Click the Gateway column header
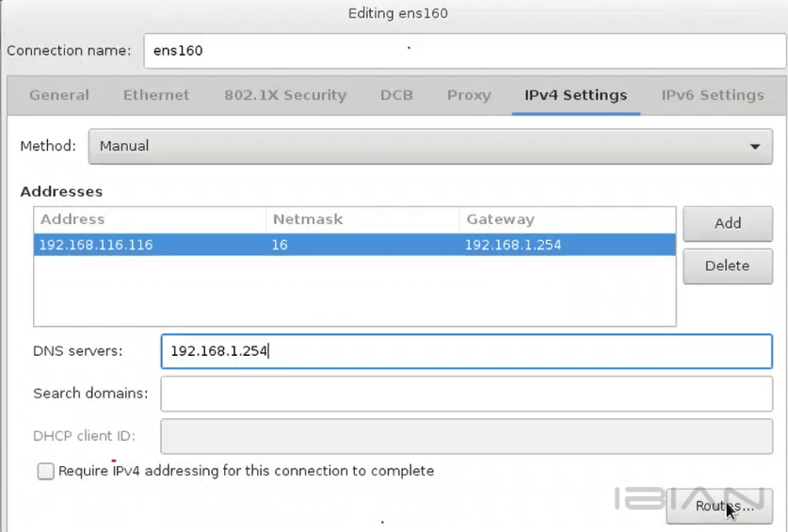Screen dimensions: 788x532 tap(500, 219)
